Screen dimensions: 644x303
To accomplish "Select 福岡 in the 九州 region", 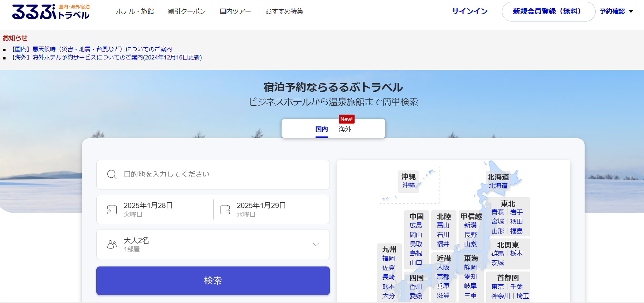I will coord(389,259).
